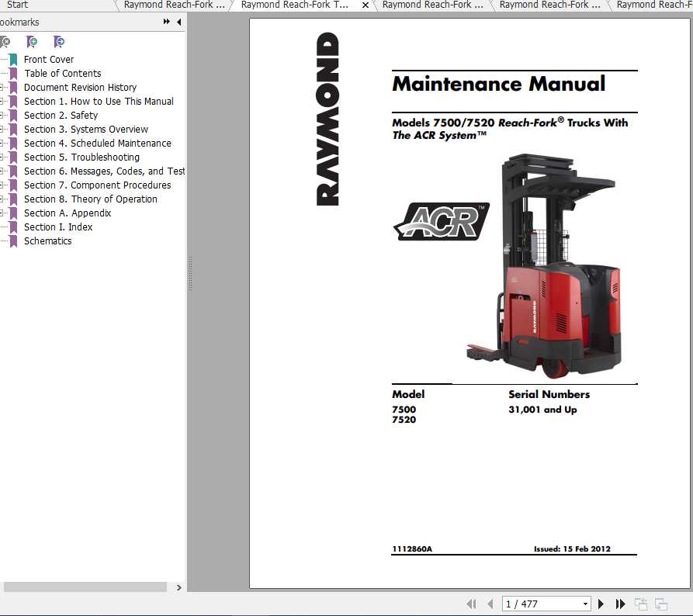Switch to the Start tab
Screen dimensions: 693x616
[x=17, y=5]
